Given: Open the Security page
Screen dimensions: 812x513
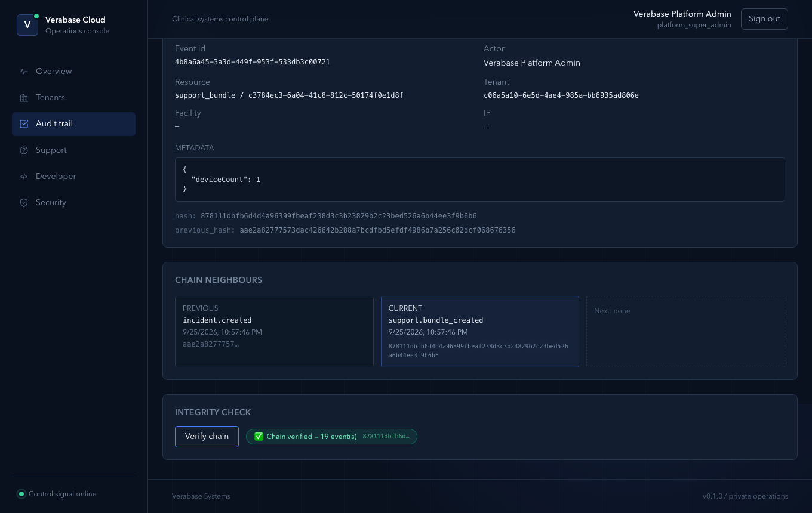Looking at the screenshot, I should 73,203.
